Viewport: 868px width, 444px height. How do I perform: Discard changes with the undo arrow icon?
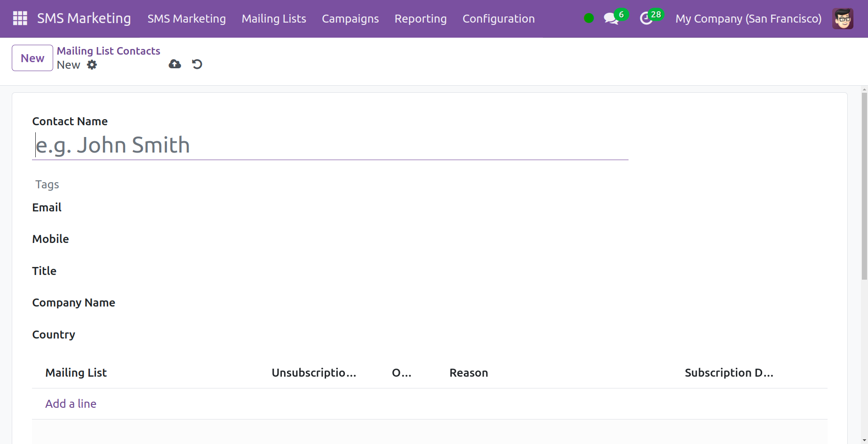pyautogui.click(x=197, y=64)
